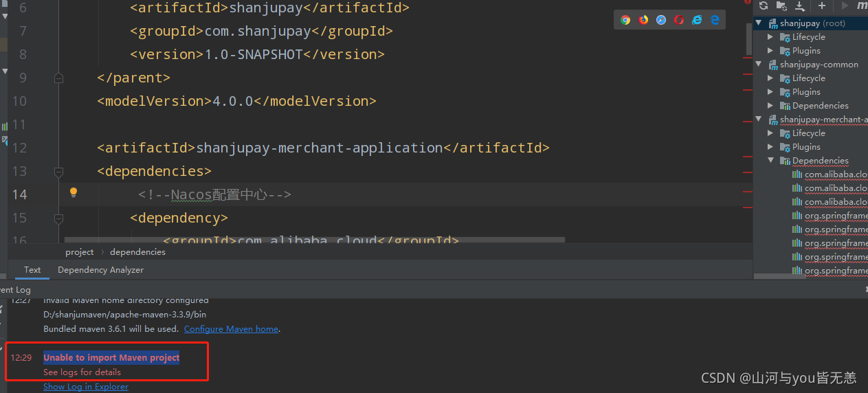Image resolution: width=868 pixels, height=393 pixels.
Task: Expand Plugins under shanjupay-merchant-application
Action: tap(770, 147)
